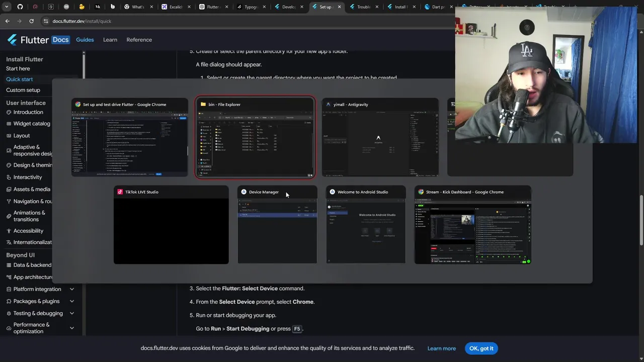
Task: Click the Design & theming palette icon
Action: pos(9,165)
